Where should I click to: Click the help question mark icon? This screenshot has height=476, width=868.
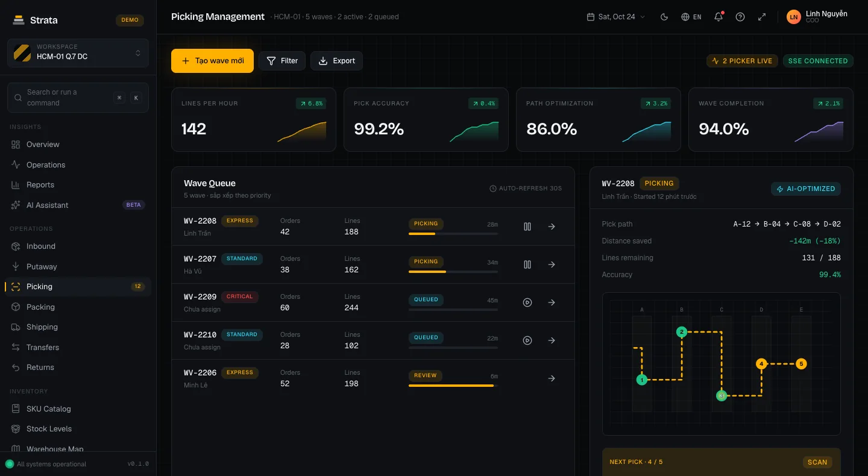coord(740,17)
